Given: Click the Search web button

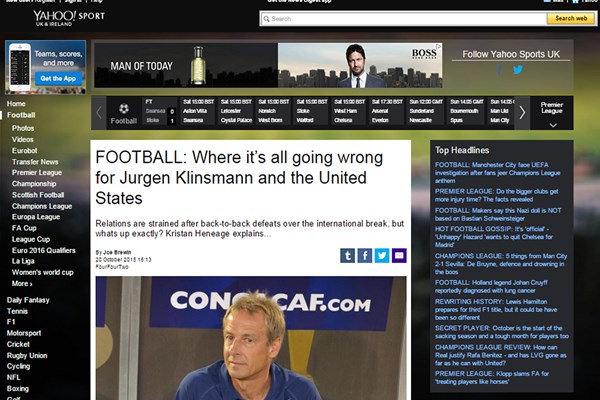Looking at the screenshot, I should point(571,18).
